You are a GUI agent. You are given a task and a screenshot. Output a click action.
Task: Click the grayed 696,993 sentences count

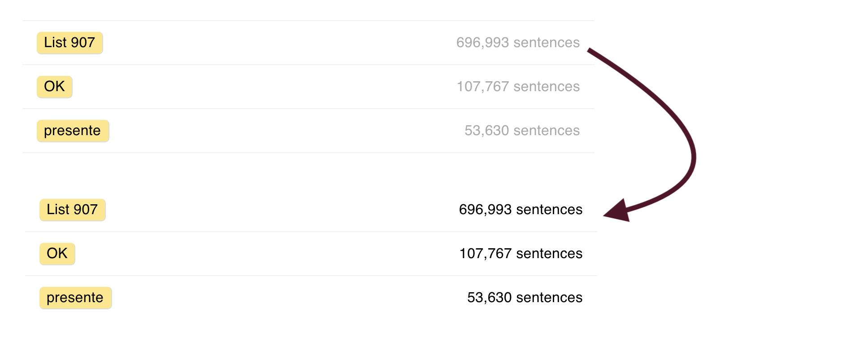point(518,43)
